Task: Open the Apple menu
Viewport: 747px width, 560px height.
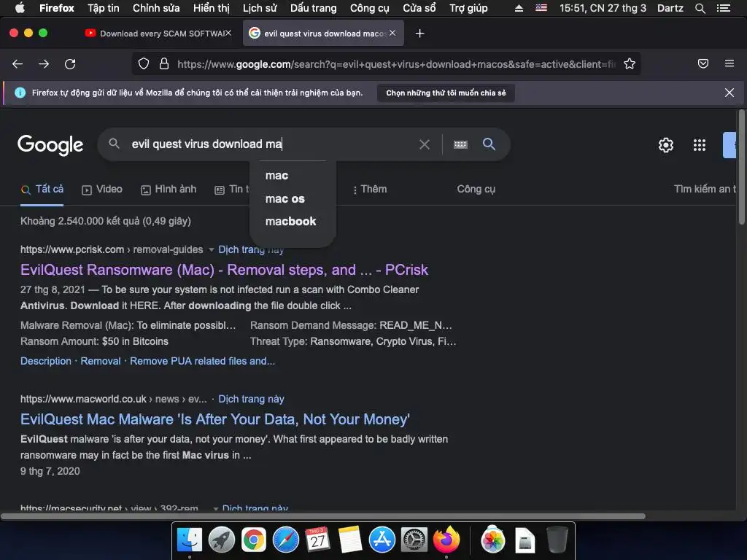Action: tap(20, 7)
